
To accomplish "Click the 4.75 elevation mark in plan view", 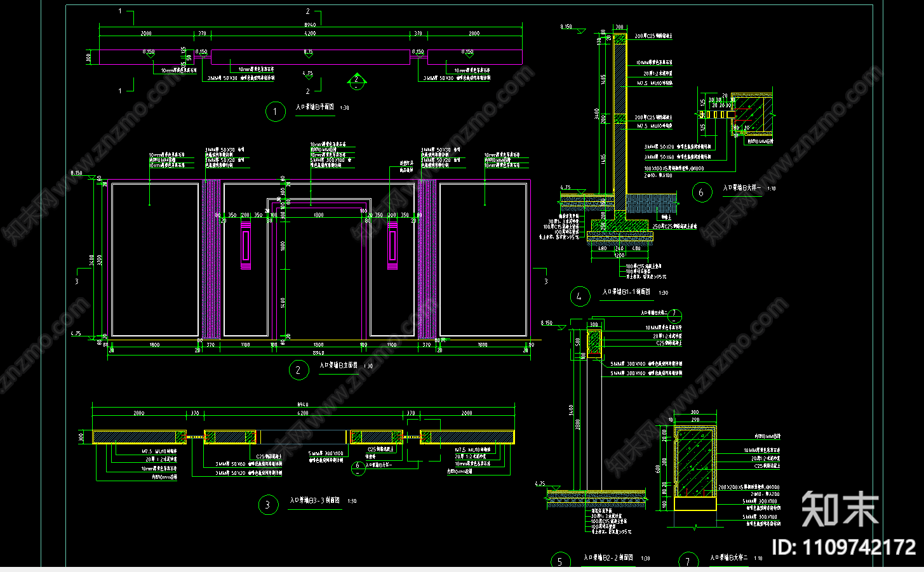I will point(307,74).
